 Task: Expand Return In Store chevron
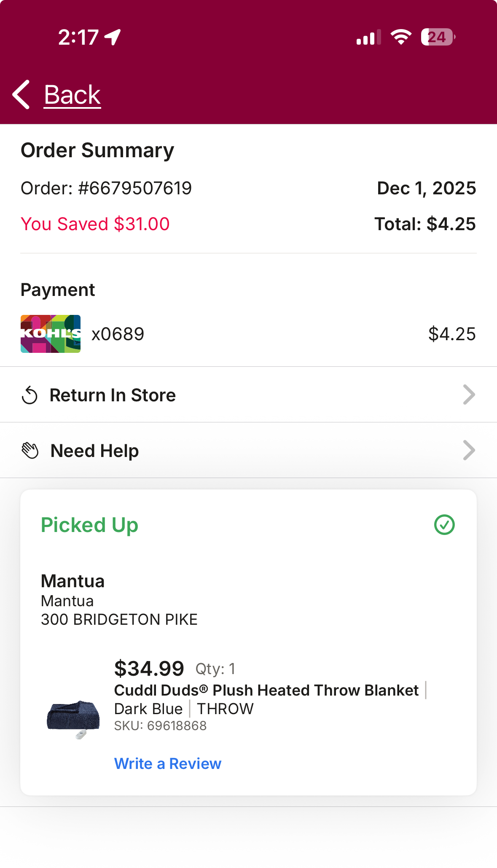coord(469,395)
